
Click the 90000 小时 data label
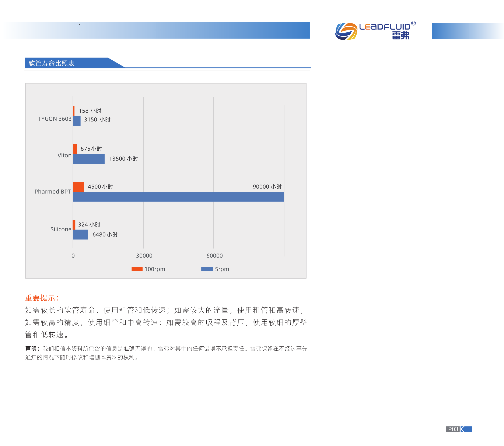(x=267, y=187)
